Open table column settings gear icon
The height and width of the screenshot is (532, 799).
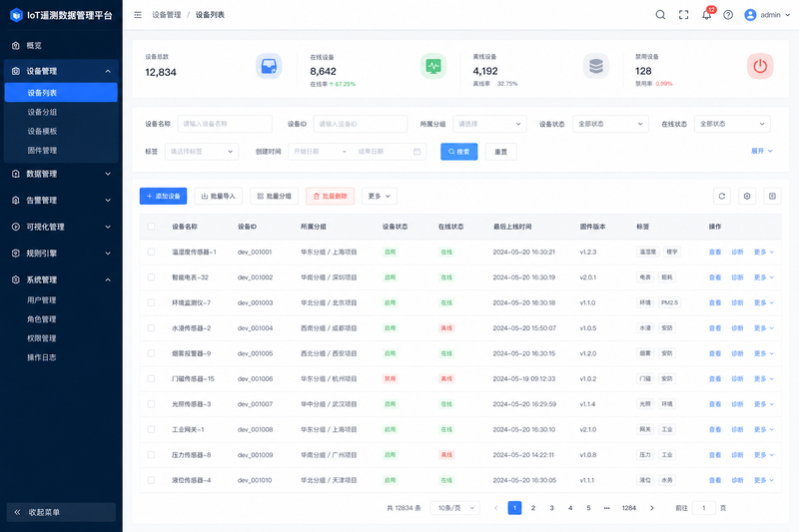(x=747, y=196)
